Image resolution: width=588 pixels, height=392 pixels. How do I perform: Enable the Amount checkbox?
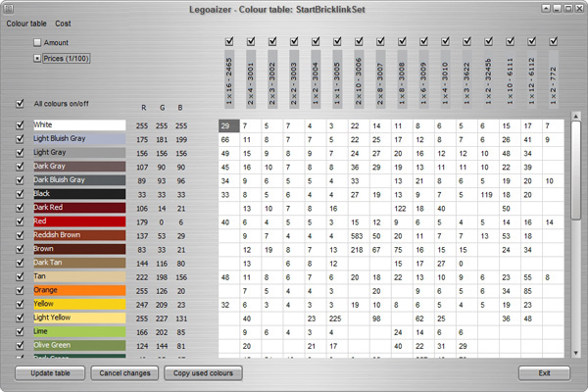point(37,42)
